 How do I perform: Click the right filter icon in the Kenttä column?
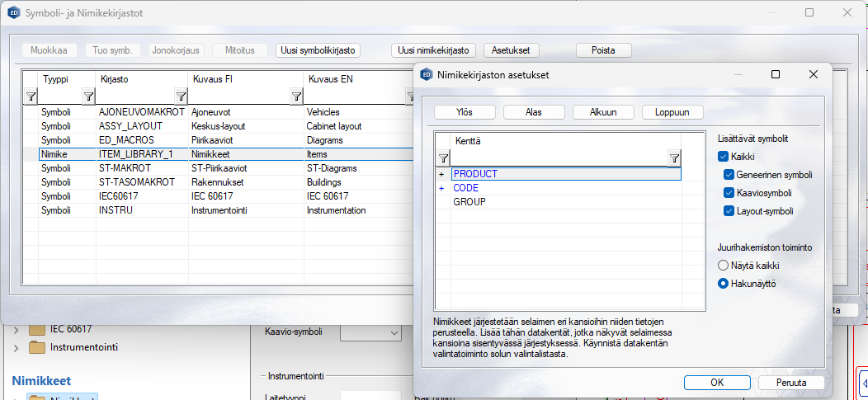pos(674,158)
